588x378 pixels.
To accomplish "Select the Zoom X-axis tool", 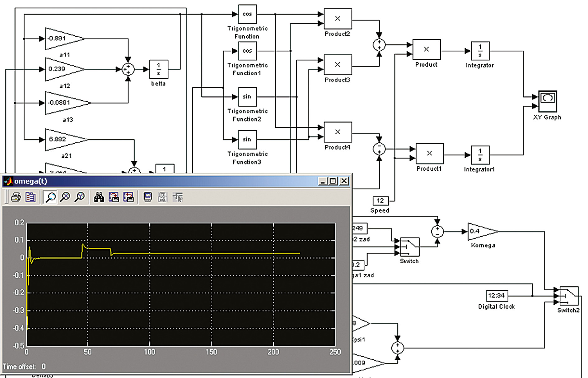I will coord(65,197).
